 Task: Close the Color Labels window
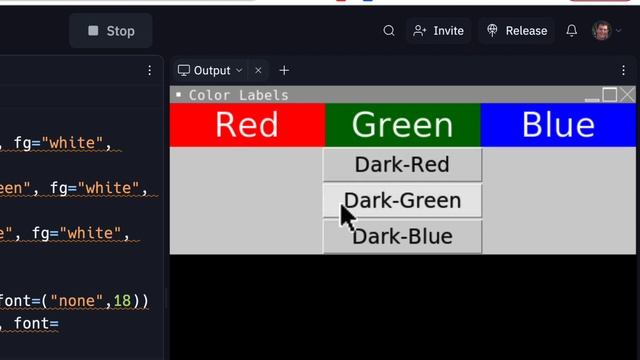(x=627, y=95)
